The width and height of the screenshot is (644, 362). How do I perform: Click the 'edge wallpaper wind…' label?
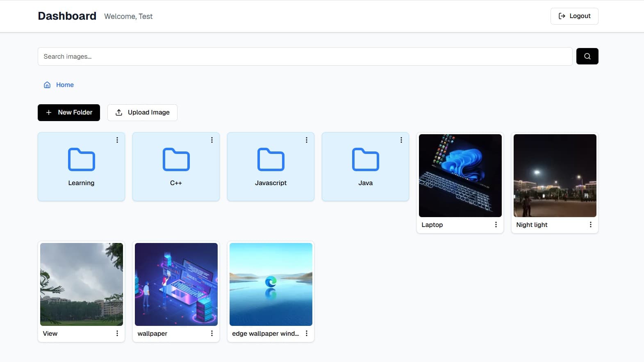[266, 334]
